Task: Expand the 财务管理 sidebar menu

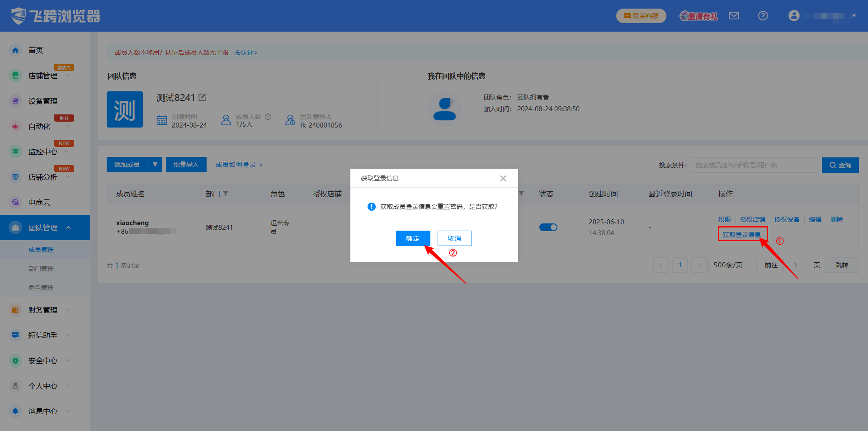Action: (x=69, y=310)
